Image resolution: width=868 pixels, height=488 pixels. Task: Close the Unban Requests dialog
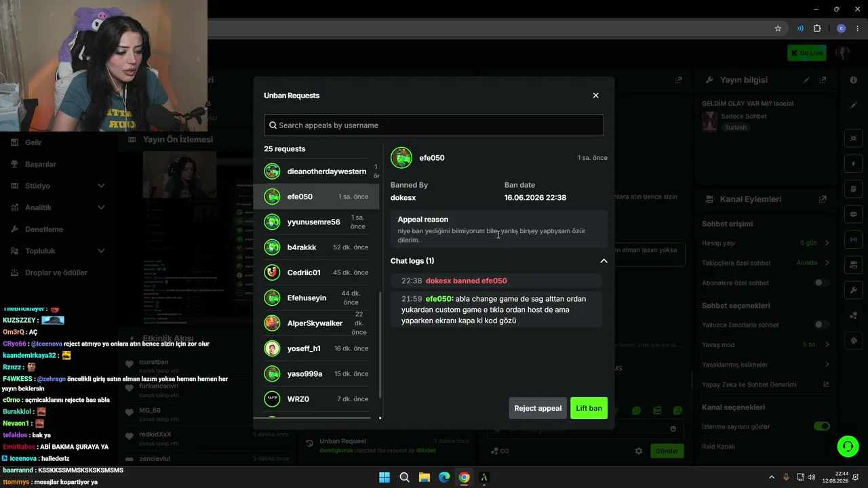pos(595,96)
